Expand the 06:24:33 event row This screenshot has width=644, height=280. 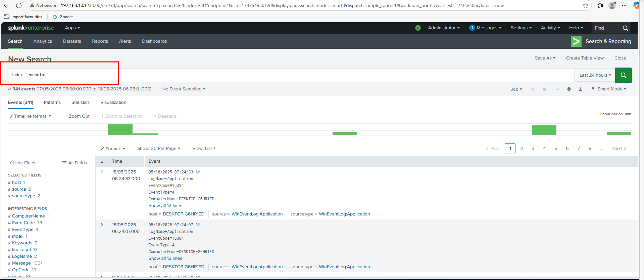[x=102, y=172]
